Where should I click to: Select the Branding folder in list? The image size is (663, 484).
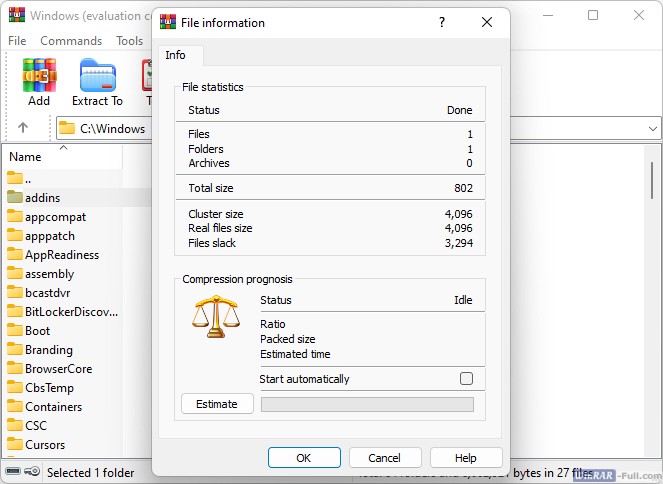pyautogui.click(x=48, y=350)
